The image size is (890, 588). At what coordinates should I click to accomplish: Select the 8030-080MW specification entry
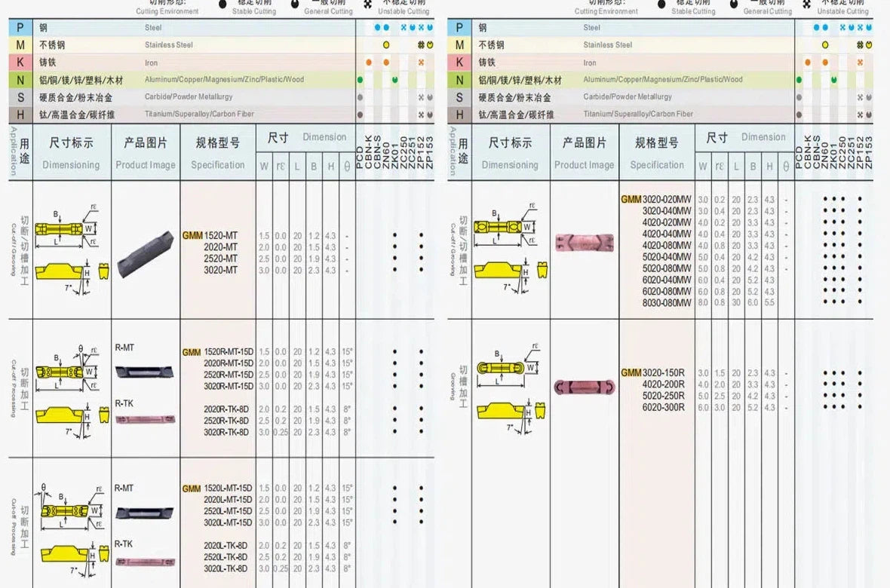666,303
